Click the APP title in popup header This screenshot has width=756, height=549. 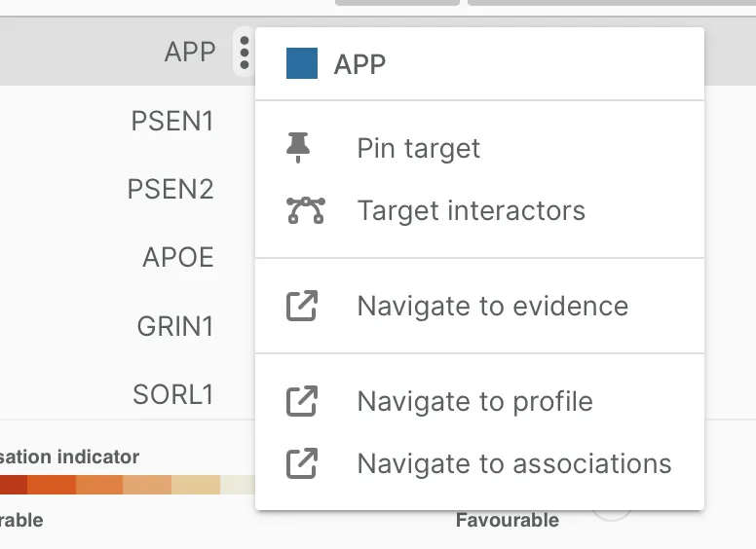coord(359,64)
